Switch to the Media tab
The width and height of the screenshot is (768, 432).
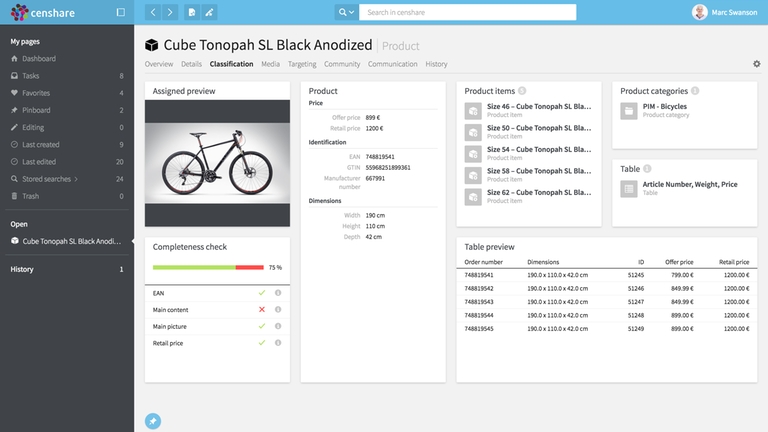point(270,64)
